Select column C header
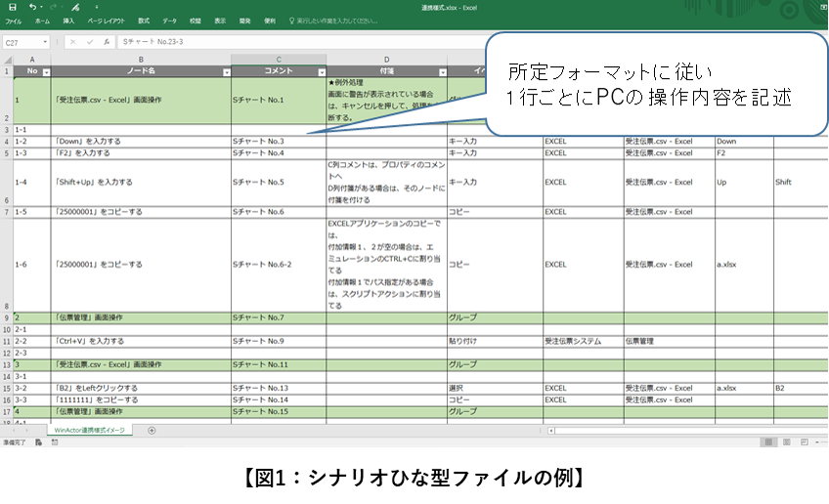The image size is (829, 504). click(279, 60)
